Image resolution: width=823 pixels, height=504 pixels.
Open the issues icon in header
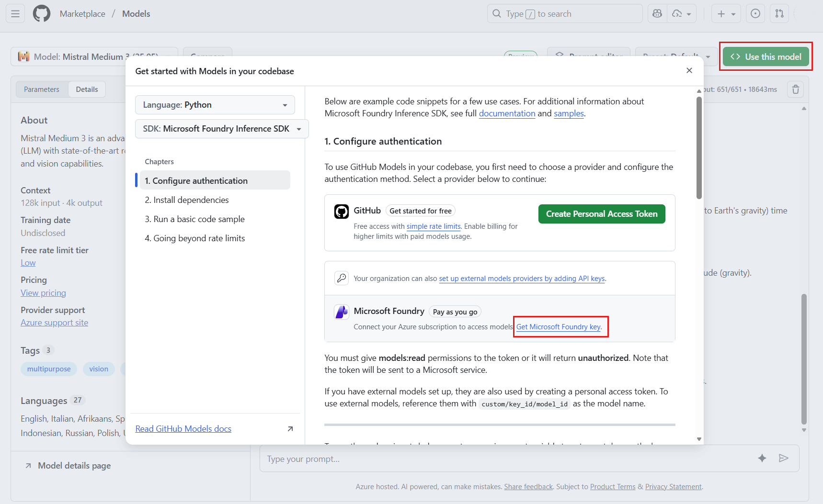[x=755, y=14]
